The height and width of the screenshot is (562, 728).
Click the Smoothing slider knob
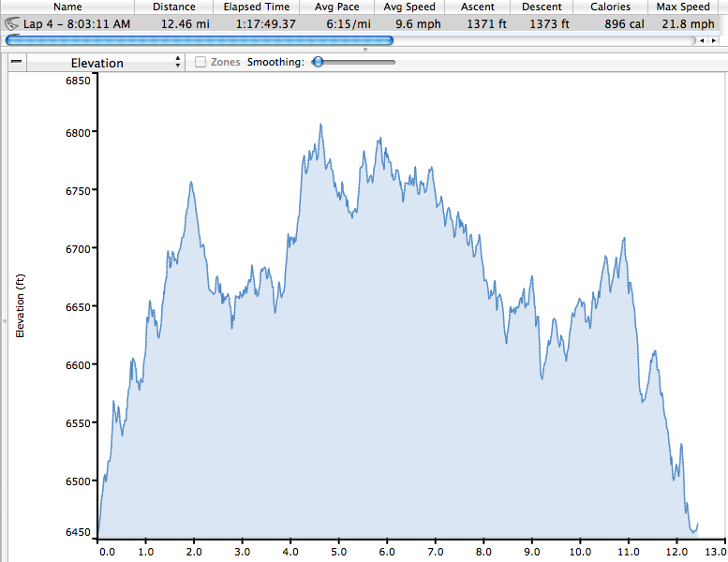coord(319,63)
